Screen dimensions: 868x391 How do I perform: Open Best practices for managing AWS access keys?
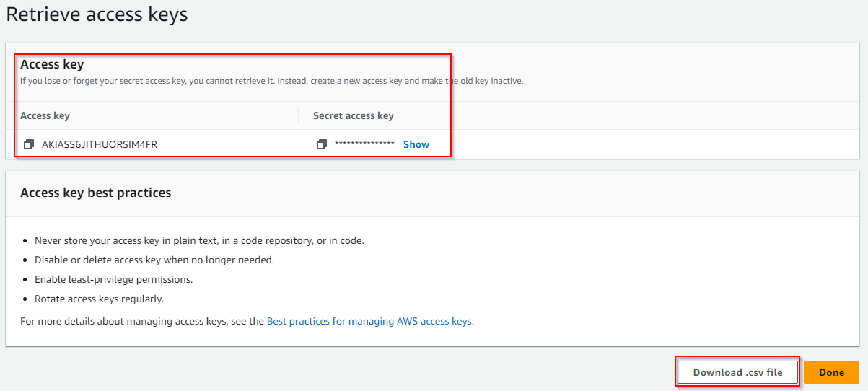[369, 321]
